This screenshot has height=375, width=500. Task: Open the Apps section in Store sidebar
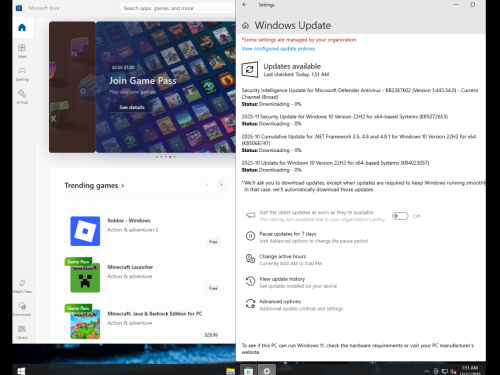[22, 51]
